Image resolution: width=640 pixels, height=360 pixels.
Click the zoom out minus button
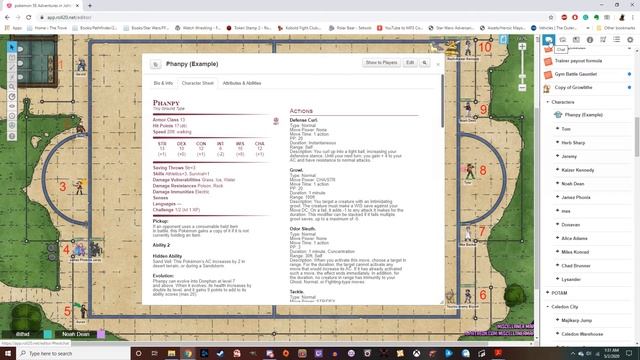pyautogui.click(x=522, y=88)
